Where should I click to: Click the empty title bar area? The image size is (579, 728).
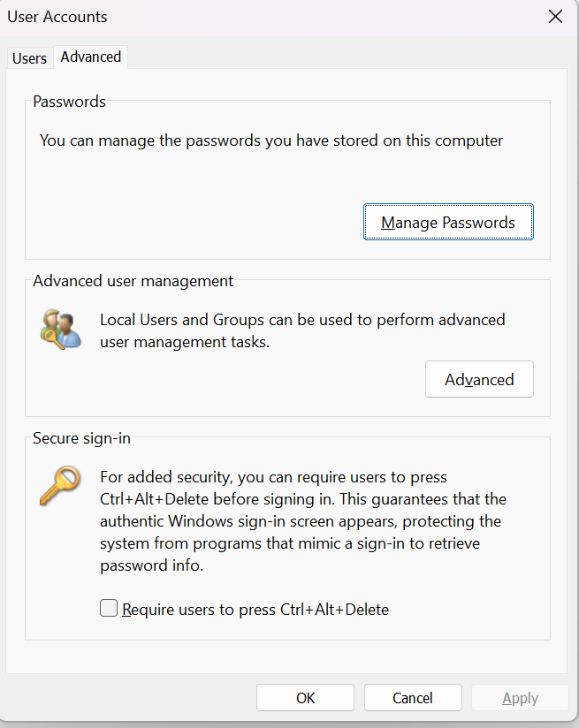(325, 17)
